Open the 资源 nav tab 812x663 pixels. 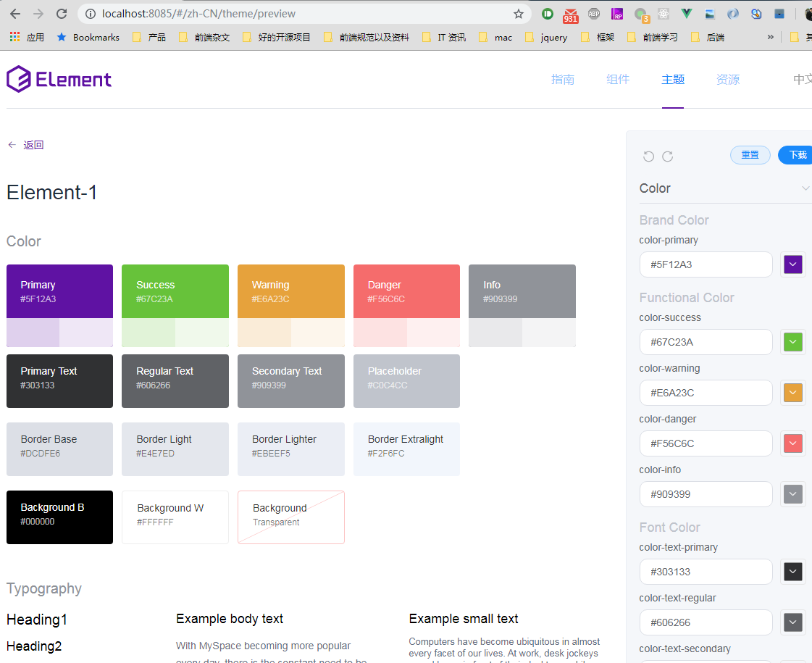click(x=727, y=79)
